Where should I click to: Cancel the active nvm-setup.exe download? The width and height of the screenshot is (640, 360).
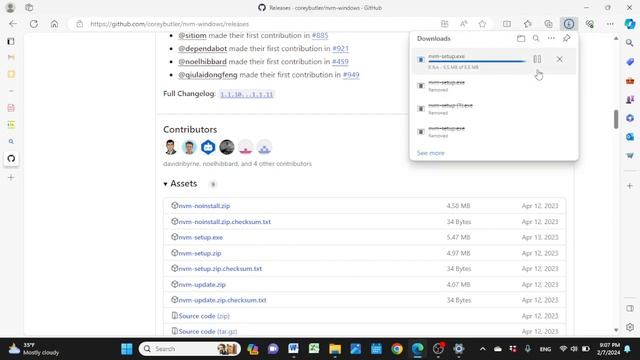[559, 59]
